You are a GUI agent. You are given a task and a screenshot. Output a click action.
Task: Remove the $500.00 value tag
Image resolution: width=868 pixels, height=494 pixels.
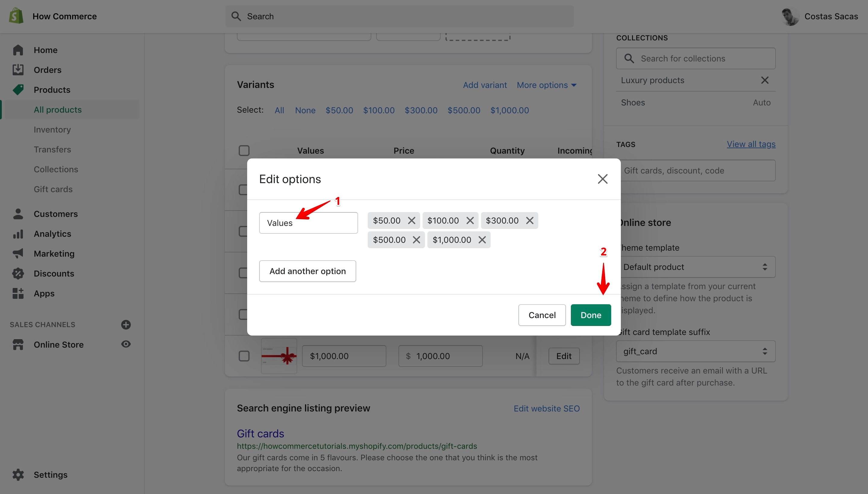pos(417,240)
